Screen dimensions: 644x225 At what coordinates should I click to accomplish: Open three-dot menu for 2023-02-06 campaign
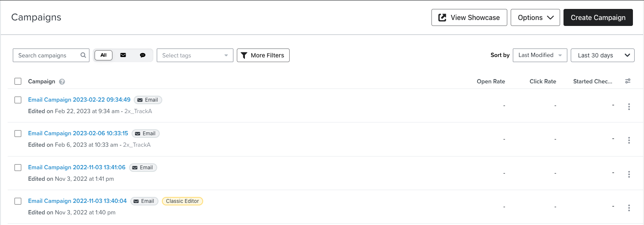coord(629,140)
